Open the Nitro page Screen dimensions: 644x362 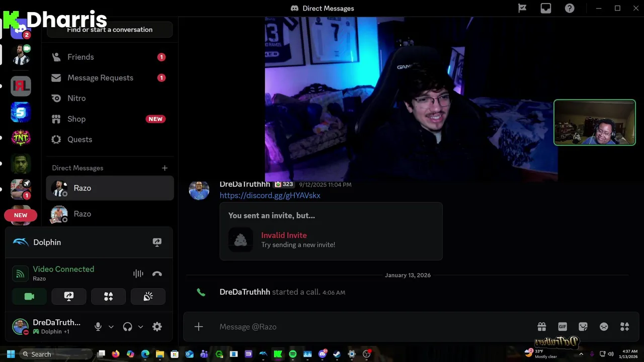110,98
